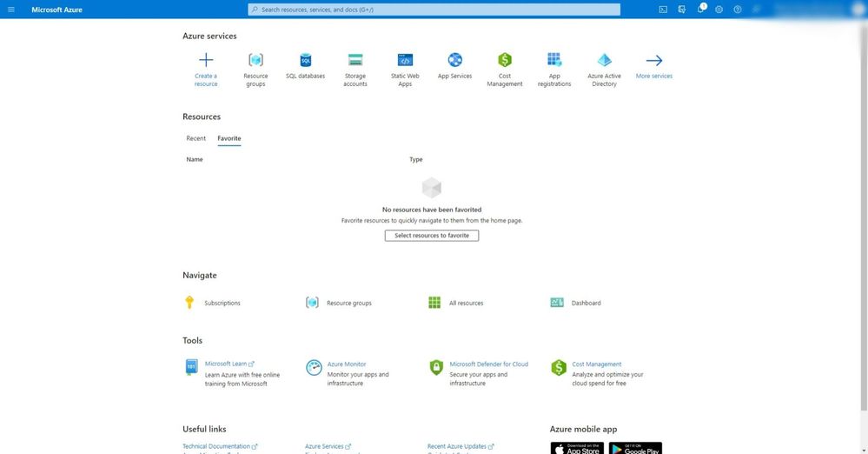This screenshot has height=454, width=868.
Task: Open the Microsoft Learn link
Action: point(229,364)
